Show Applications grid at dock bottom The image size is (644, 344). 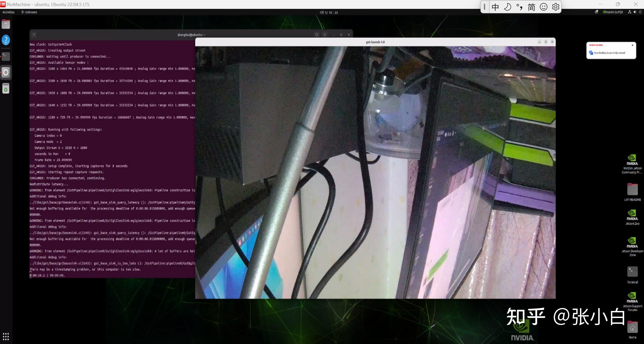(6, 336)
